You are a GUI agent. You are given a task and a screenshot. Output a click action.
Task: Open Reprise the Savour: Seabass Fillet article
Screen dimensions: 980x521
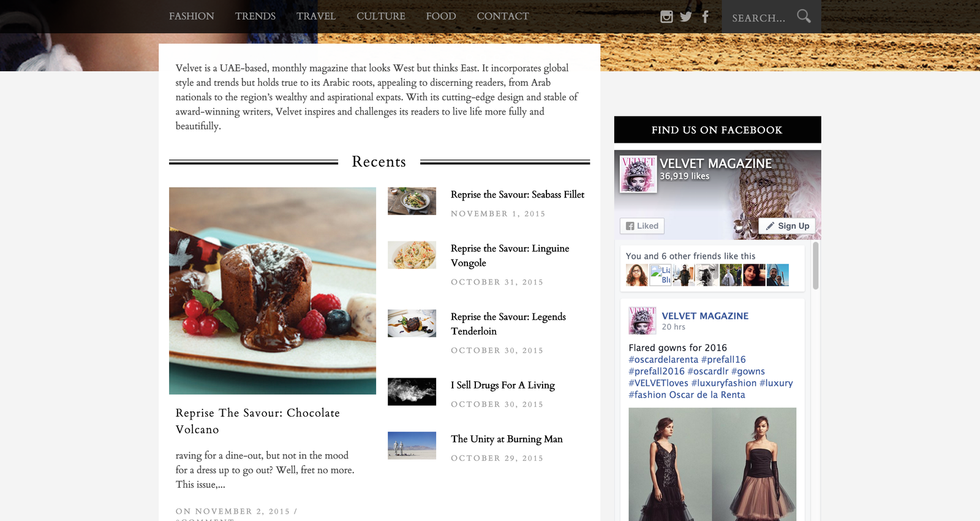[518, 194]
